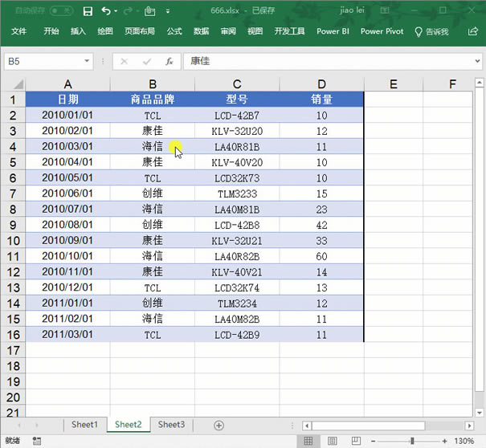Click the Undo arrow icon

pyautogui.click(x=106, y=11)
